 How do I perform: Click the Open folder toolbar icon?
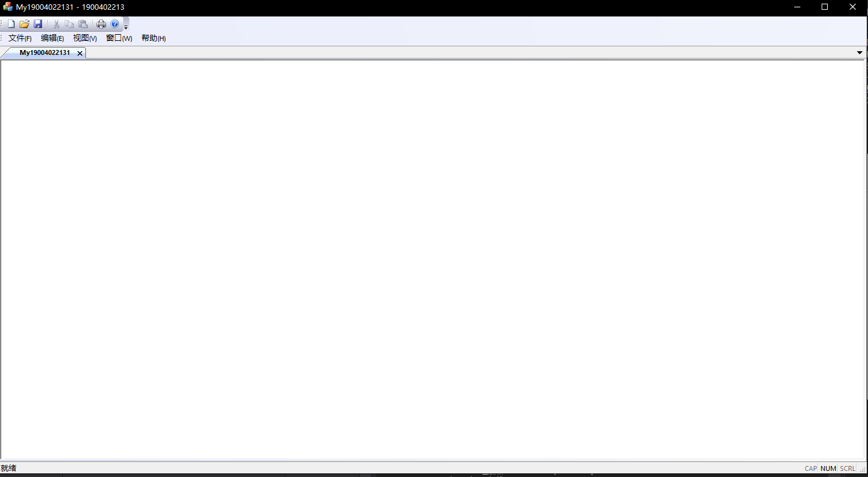click(x=24, y=24)
